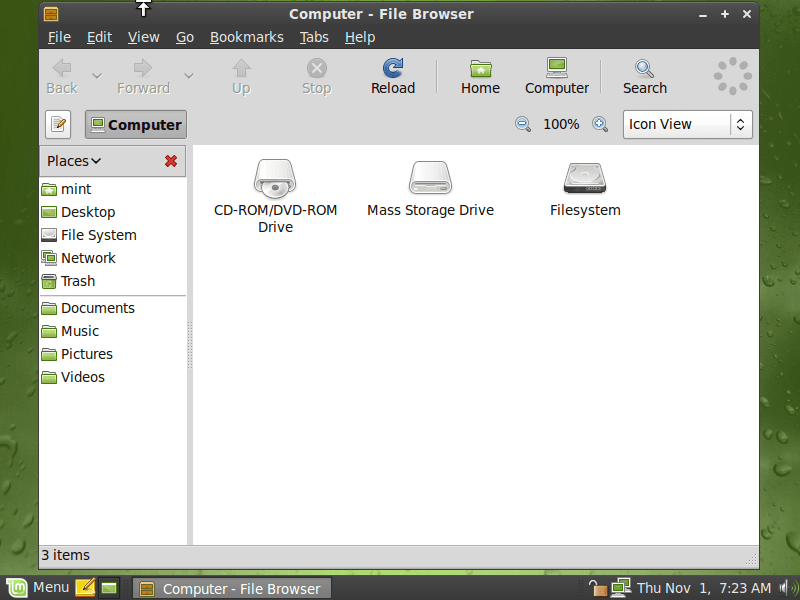Click the Stop toolbar button
Viewport: 800px width, 600px height.
[x=316, y=77]
